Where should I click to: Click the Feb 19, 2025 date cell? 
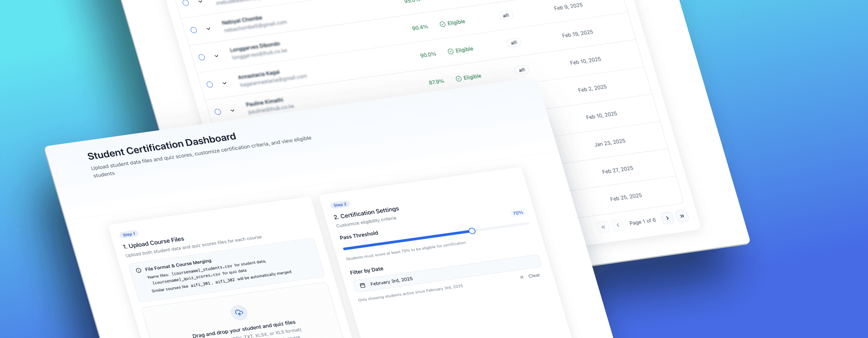coord(577,34)
